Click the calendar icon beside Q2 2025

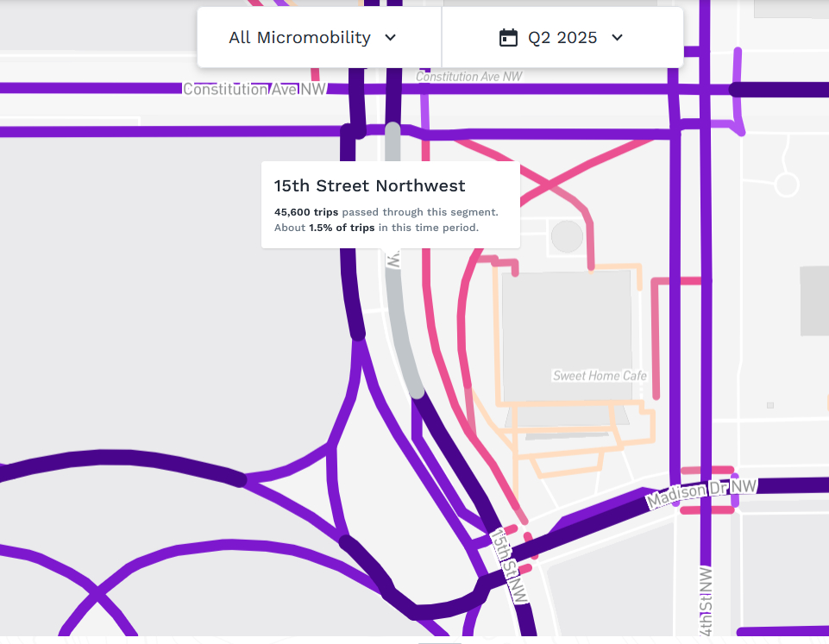(508, 38)
